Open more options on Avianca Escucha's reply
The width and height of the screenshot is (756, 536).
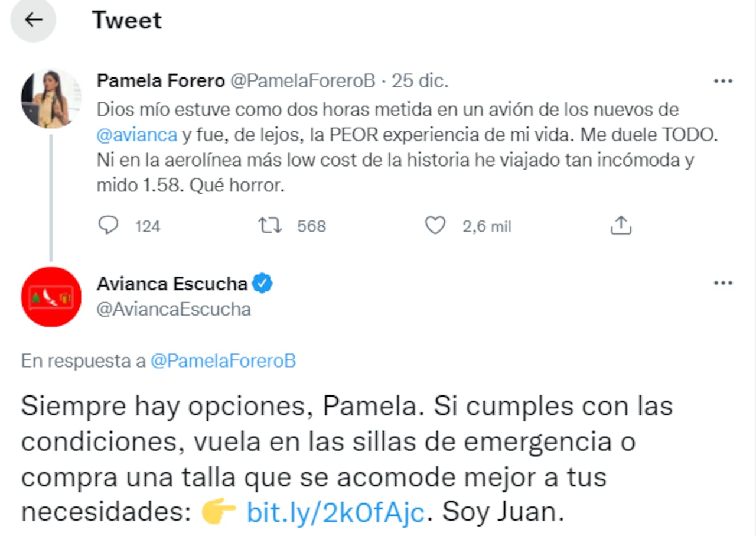click(x=723, y=283)
